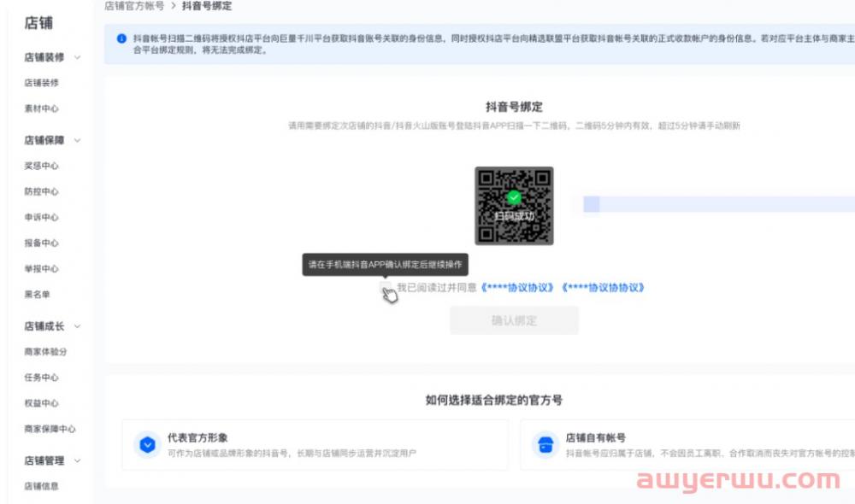Open 申诉中心 in the sidebar
The width and height of the screenshot is (855, 504).
tap(41, 217)
